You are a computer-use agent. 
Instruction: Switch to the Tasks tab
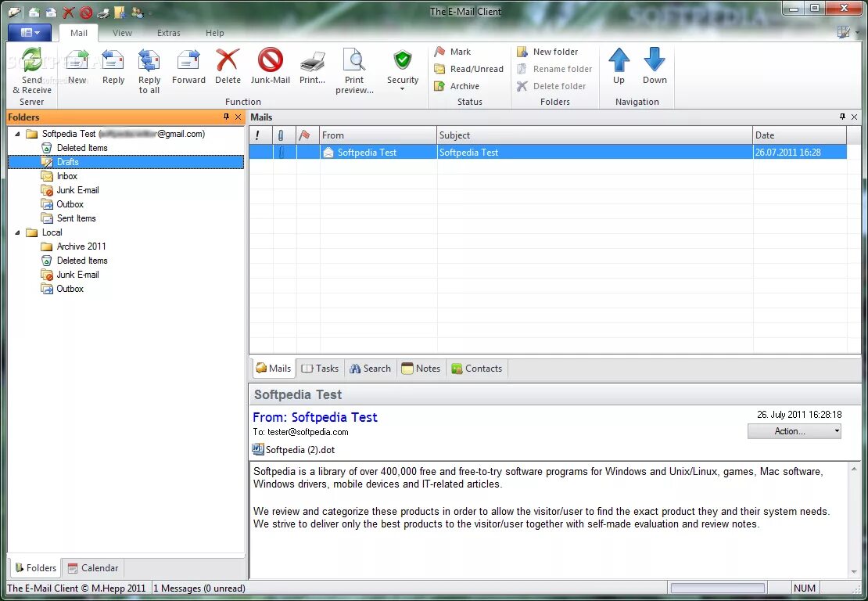(320, 369)
